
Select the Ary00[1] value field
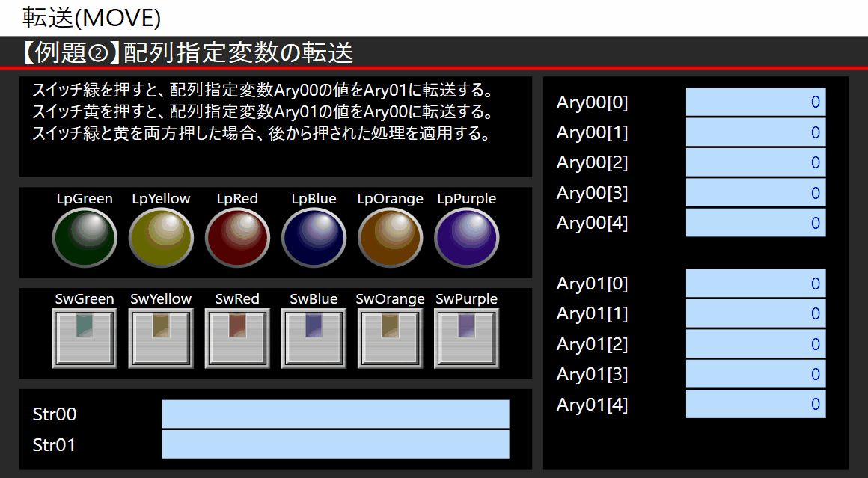(x=756, y=132)
